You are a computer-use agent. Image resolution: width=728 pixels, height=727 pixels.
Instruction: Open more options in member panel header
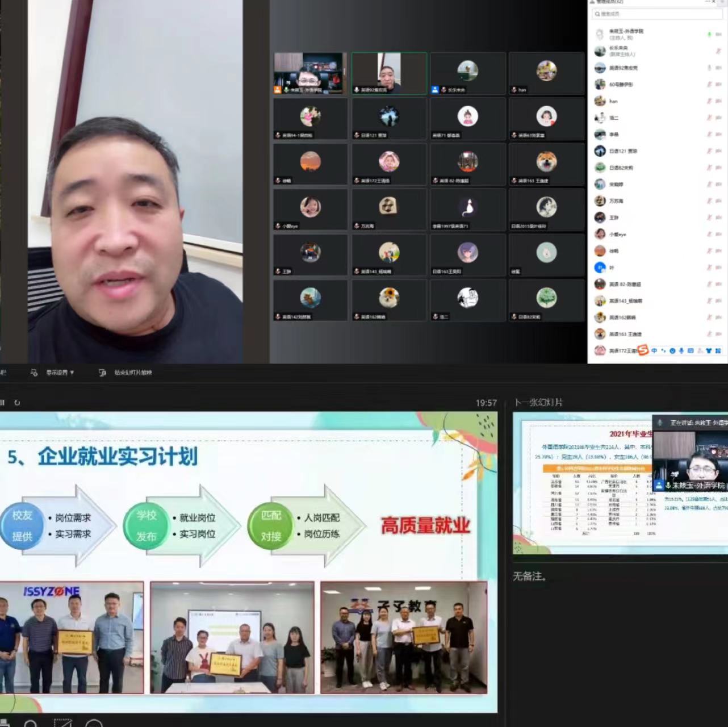point(707,2)
